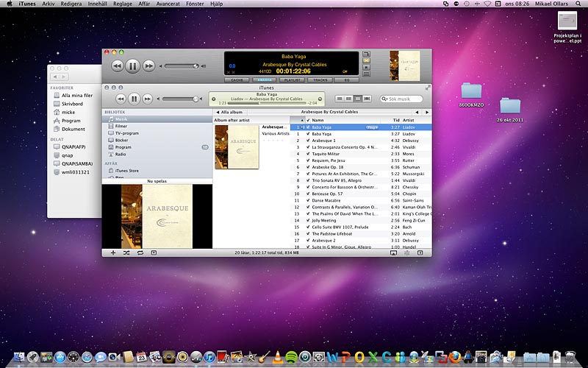The height and width of the screenshot is (368, 588).
Task: Pause playback in the iTunes window
Action: point(134,99)
